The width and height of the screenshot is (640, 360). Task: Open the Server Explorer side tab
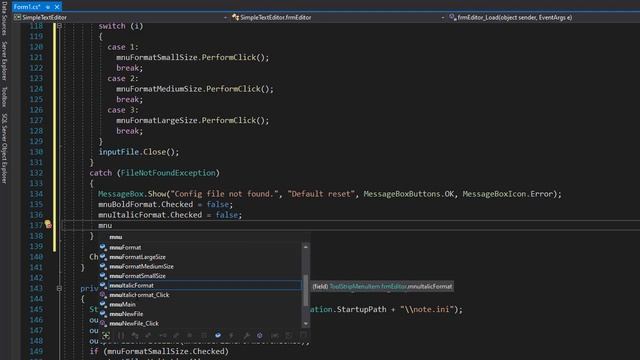[4, 60]
